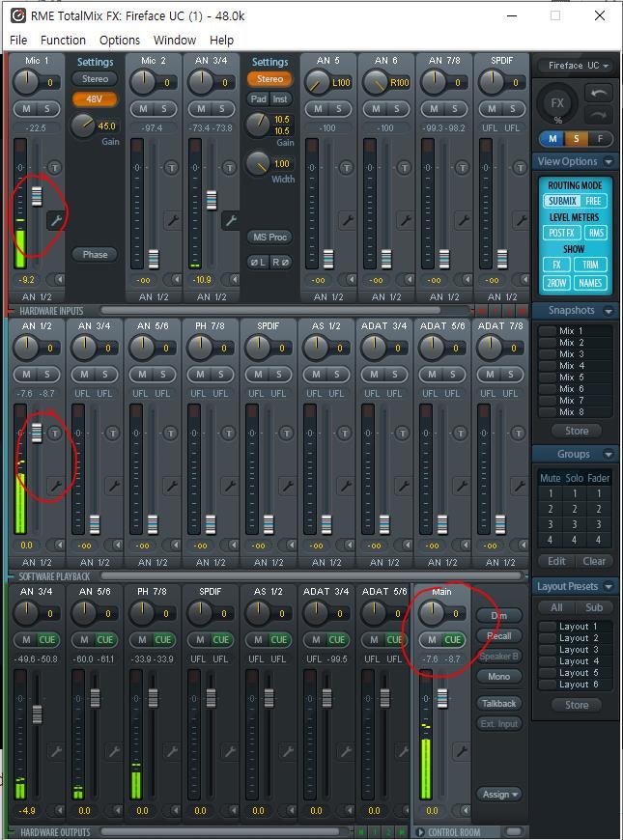Select the SUBMIX routing mode
623x840 pixels.
point(562,201)
